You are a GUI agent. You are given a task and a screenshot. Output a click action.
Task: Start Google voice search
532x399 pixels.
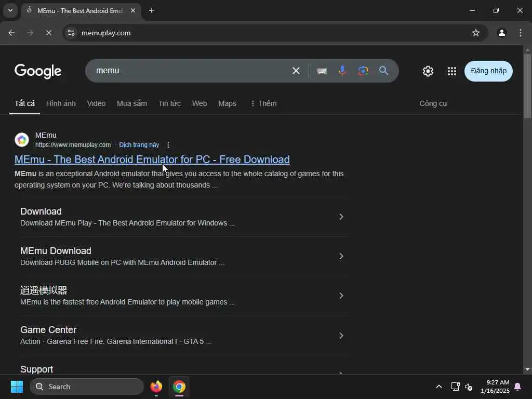click(x=342, y=71)
